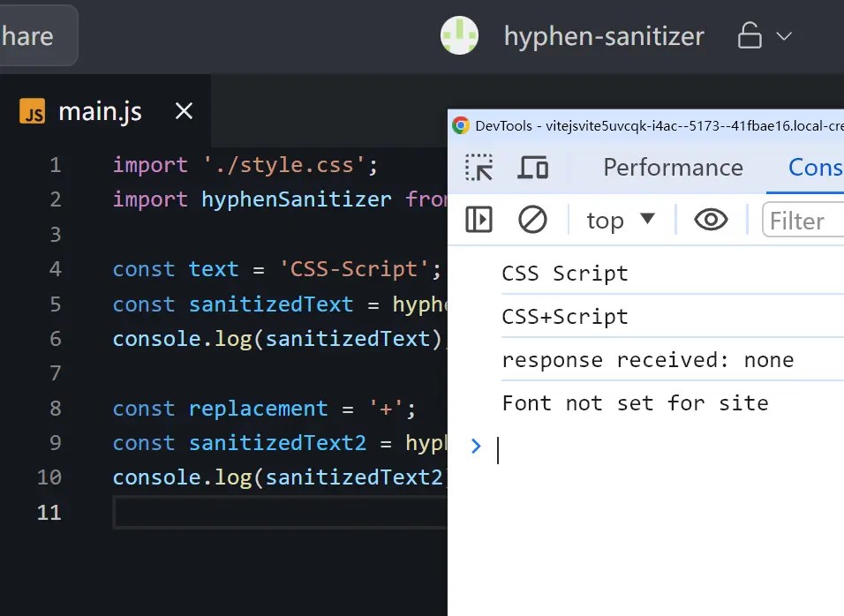Click the replacement variable on line 8
The image size is (844, 616).
click(258, 409)
